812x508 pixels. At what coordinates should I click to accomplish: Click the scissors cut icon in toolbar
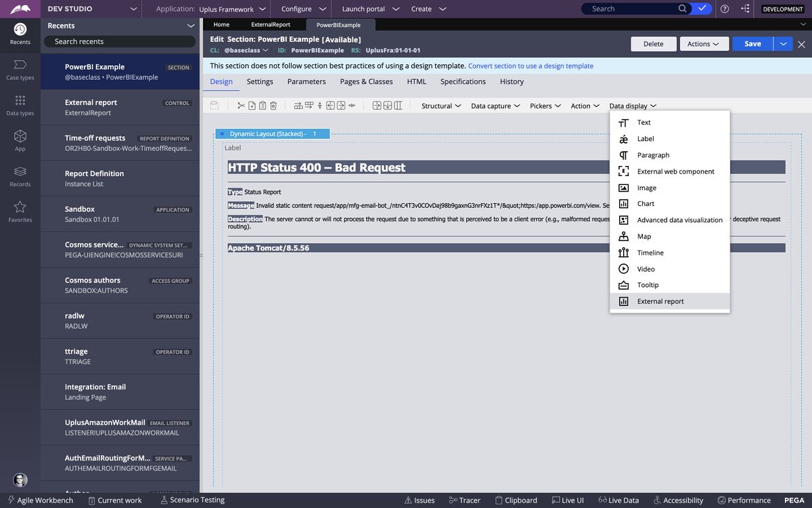point(241,106)
